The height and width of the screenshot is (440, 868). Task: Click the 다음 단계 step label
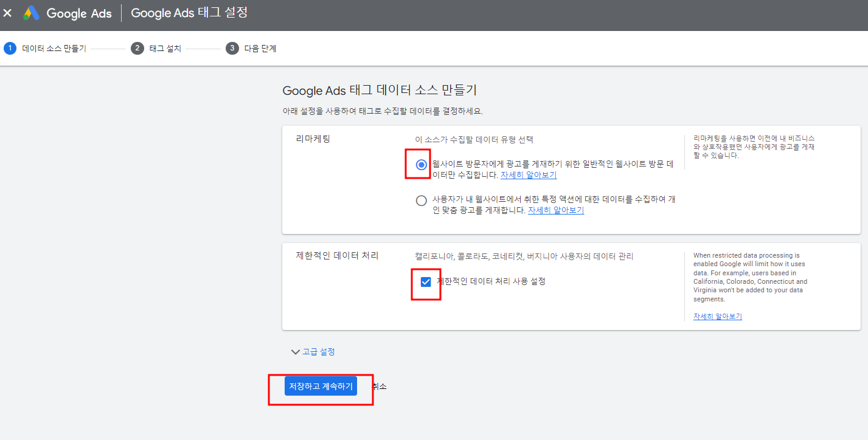pyautogui.click(x=260, y=48)
